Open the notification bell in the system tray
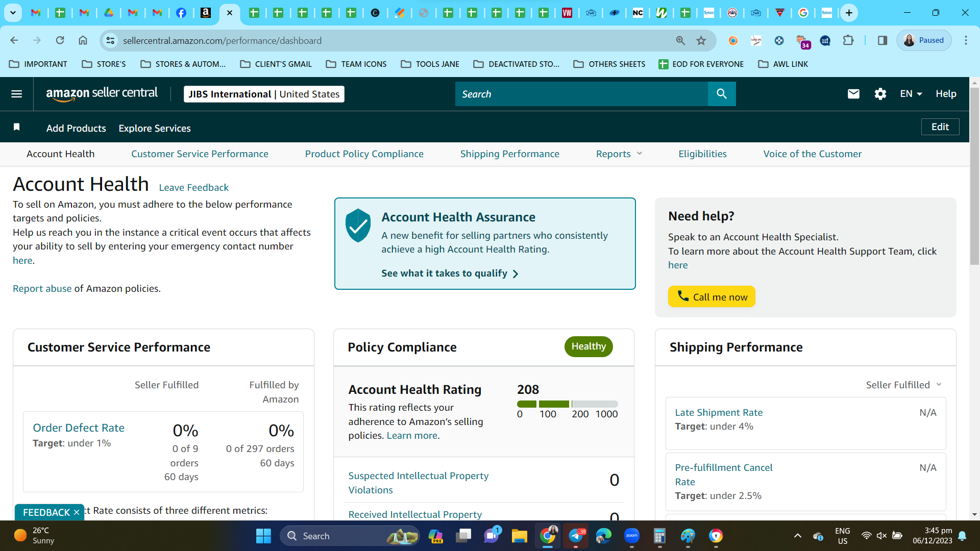 pos(962,536)
